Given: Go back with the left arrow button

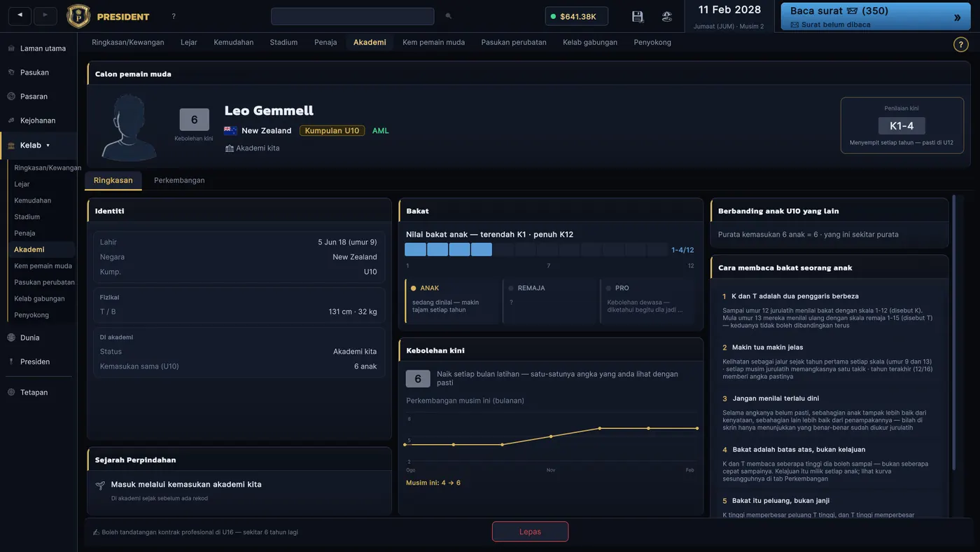Looking at the screenshot, I should pyautogui.click(x=20, y=15).
